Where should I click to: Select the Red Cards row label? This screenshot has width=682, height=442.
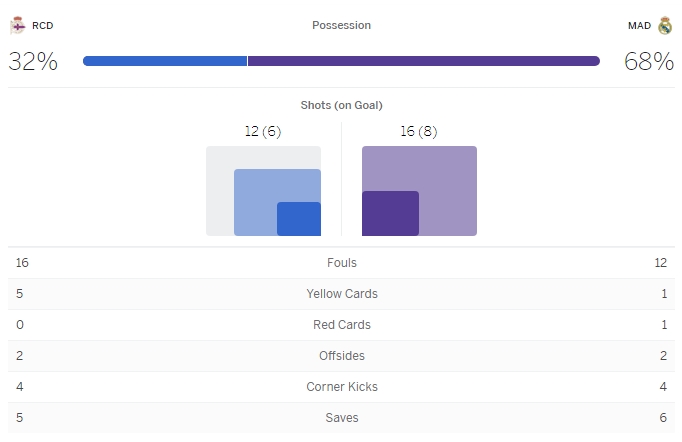click(341, 325)
